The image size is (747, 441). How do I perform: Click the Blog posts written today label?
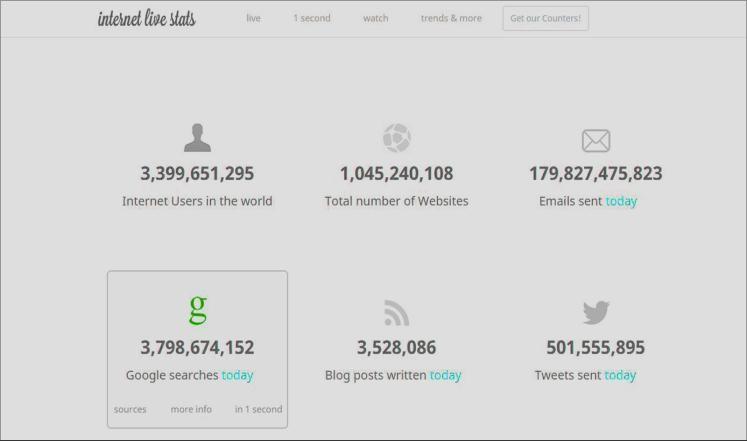393,375
